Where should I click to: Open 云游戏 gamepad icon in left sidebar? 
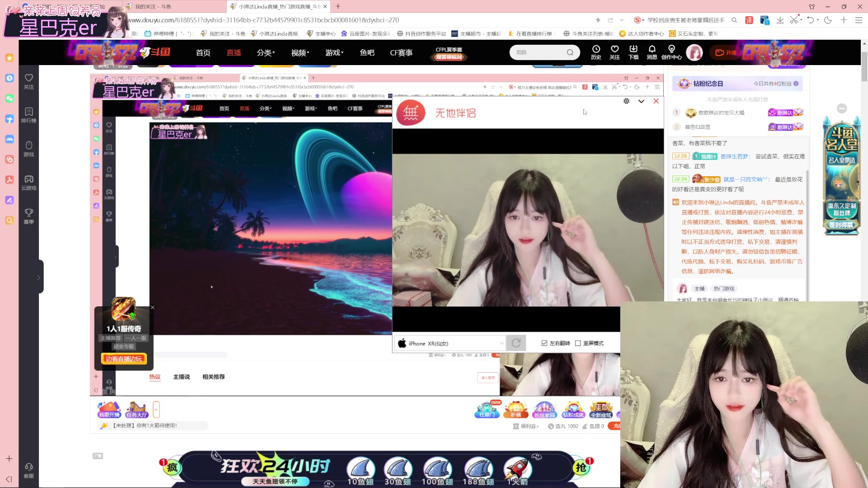click(x=29, y=183)
